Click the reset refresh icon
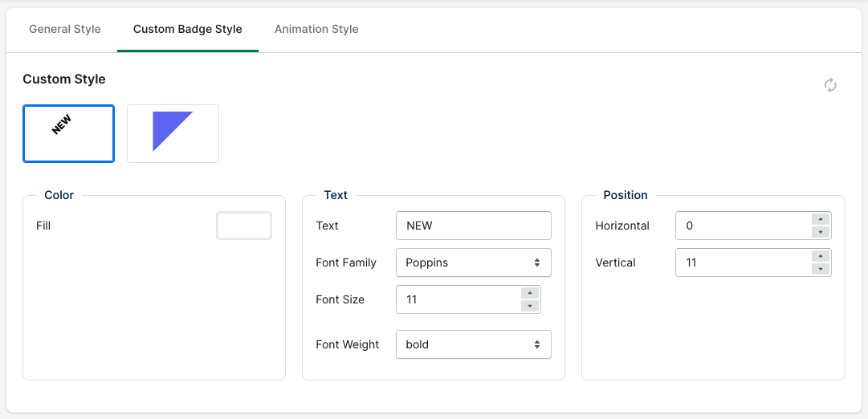The height and width of the screenshot is (419, 868). click(x=829, y=85)
